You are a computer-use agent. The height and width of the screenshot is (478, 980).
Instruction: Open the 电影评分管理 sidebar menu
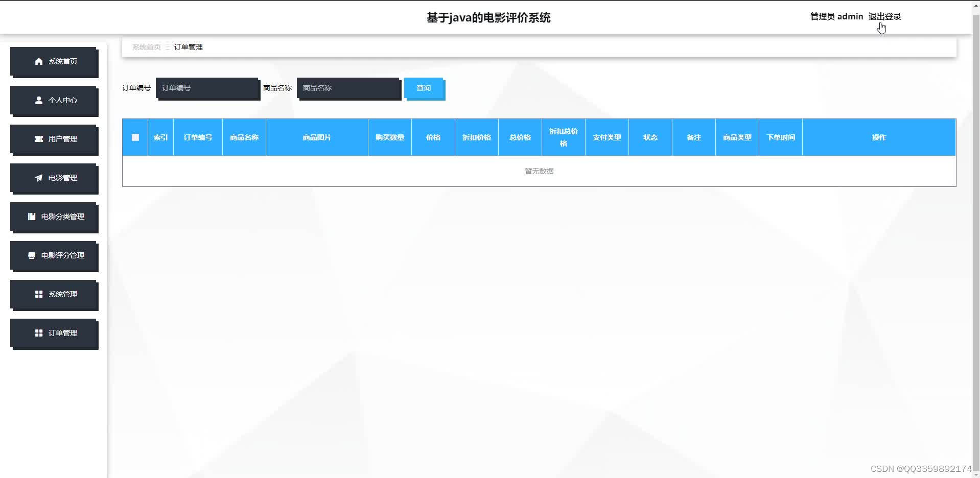click(54, 255)
